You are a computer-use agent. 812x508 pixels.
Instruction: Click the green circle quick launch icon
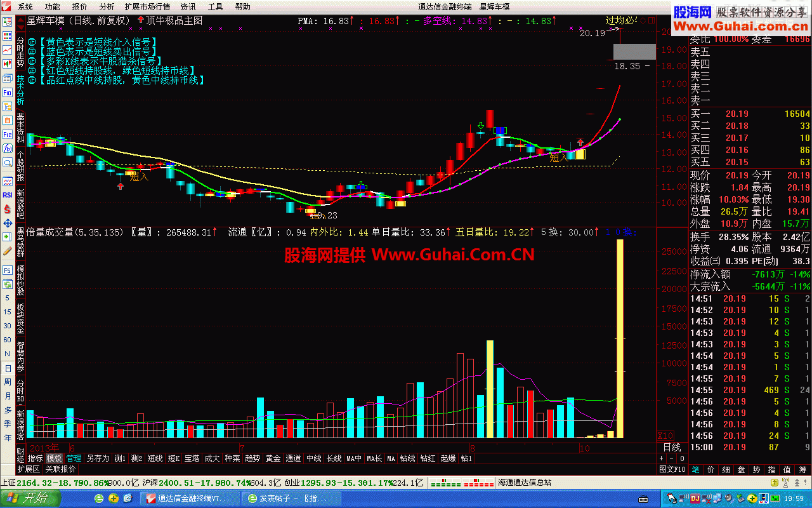(x=98, y=498)
